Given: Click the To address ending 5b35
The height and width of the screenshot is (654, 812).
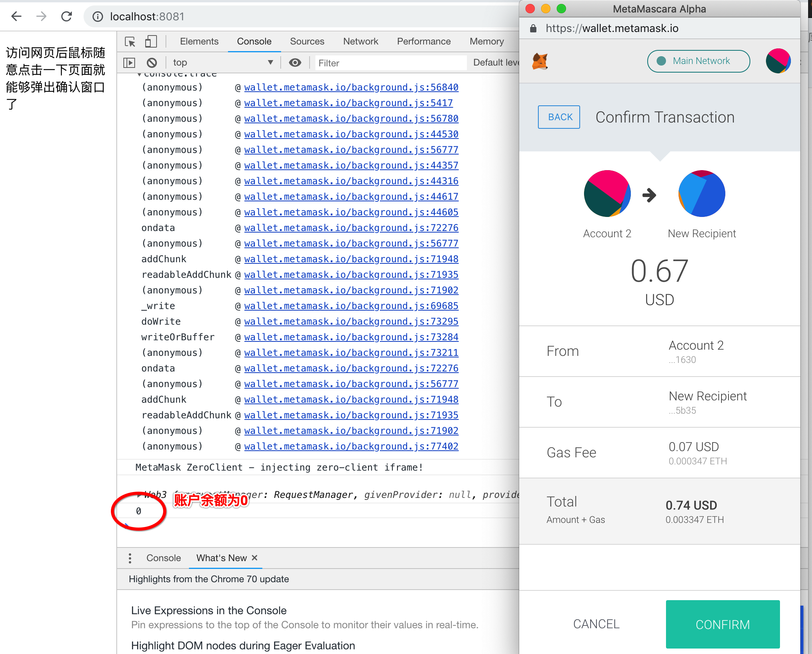Looking at the screenshot, I should tap(682, 411).
